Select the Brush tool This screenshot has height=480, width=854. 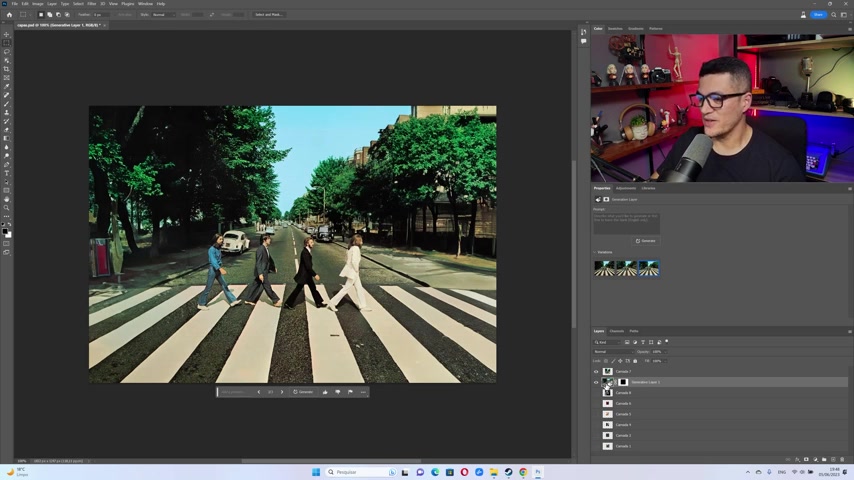click(x=7, y=104)
